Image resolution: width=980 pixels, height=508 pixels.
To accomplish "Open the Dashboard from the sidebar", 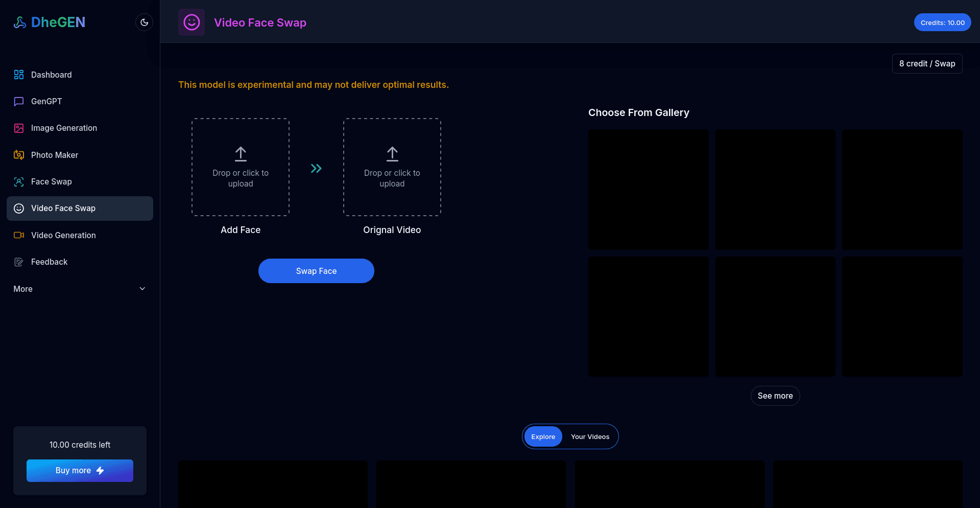I will [51, 75].
